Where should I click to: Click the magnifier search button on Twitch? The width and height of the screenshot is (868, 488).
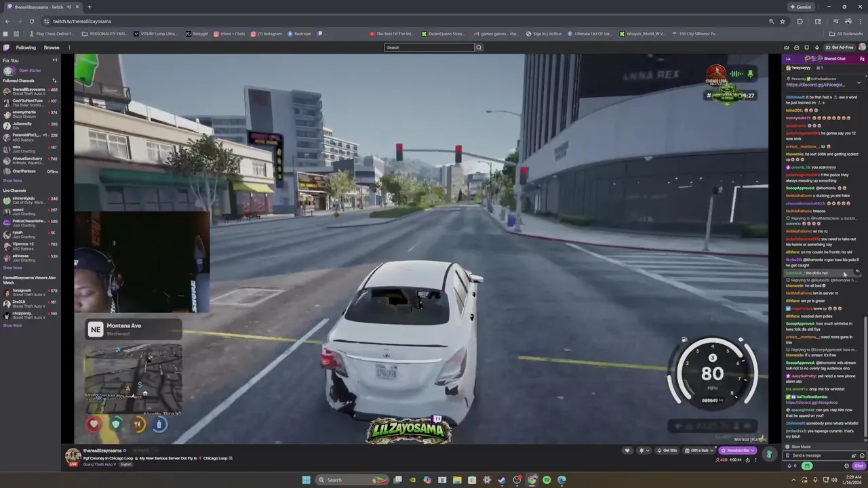[x=479, y=47]
